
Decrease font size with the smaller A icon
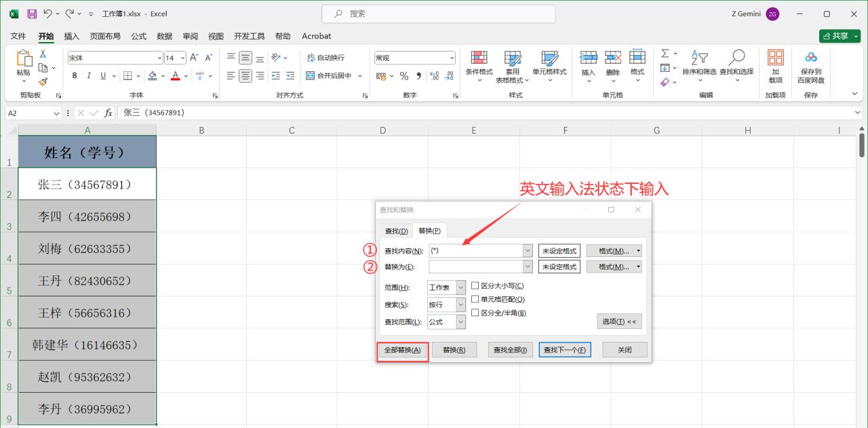pos(209,58)
